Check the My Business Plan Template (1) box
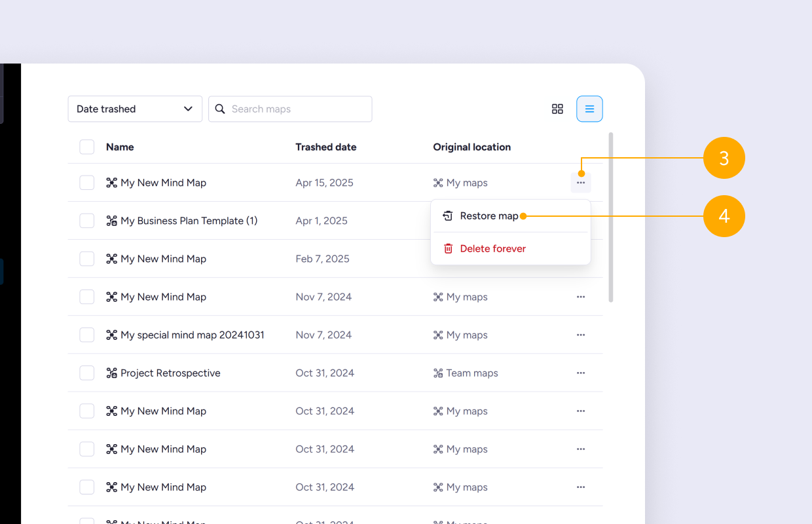Viewport: 812px width, 524px height. click(86, 221)
